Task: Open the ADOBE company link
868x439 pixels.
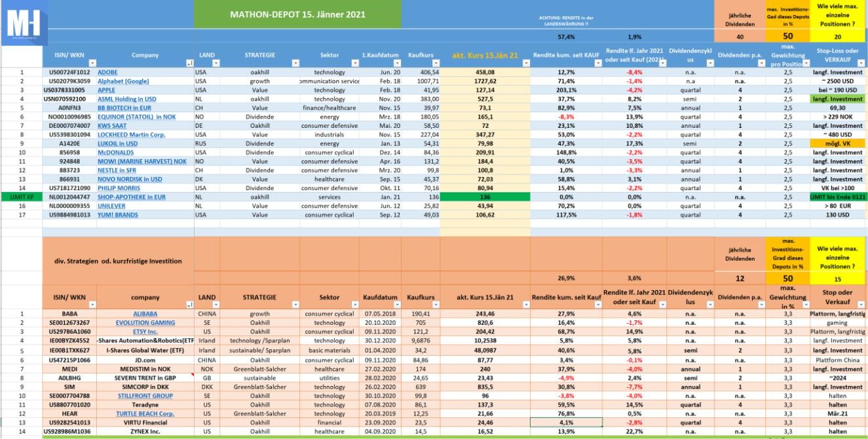Action: coord(109,72)
